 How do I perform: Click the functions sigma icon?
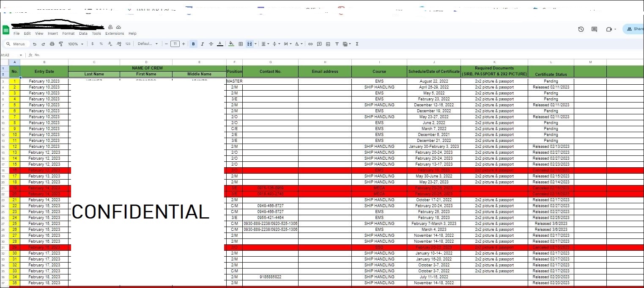(x=357, y=44)
